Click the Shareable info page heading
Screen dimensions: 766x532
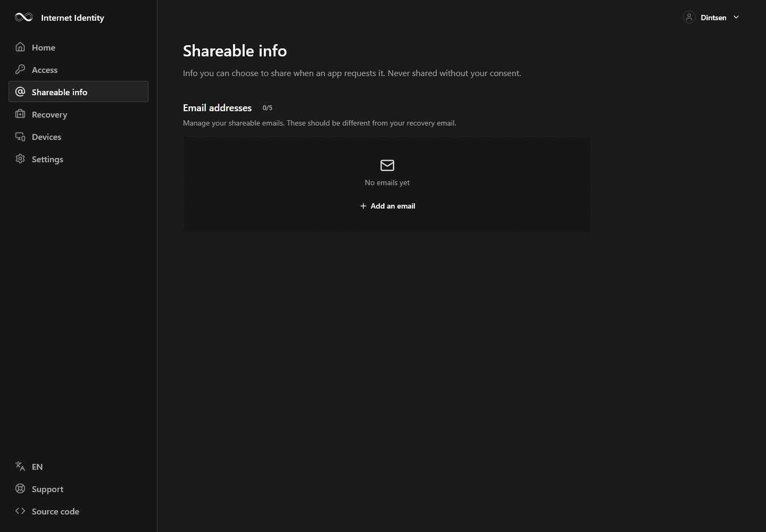[x=235, y=51]
